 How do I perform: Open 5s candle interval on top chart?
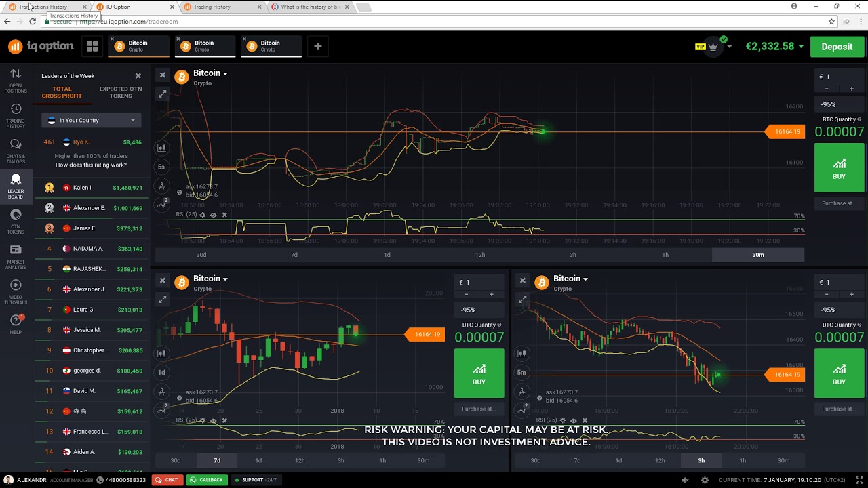point(161,167)
